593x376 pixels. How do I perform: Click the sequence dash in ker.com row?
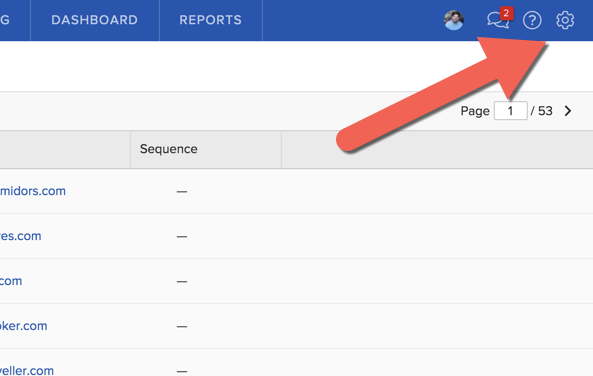[182, 326]
